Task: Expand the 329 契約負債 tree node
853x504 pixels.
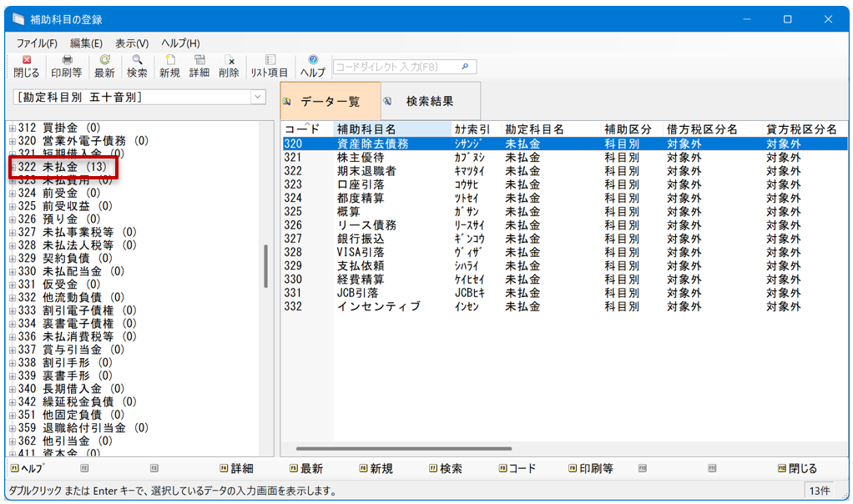Action: (12, 260)
